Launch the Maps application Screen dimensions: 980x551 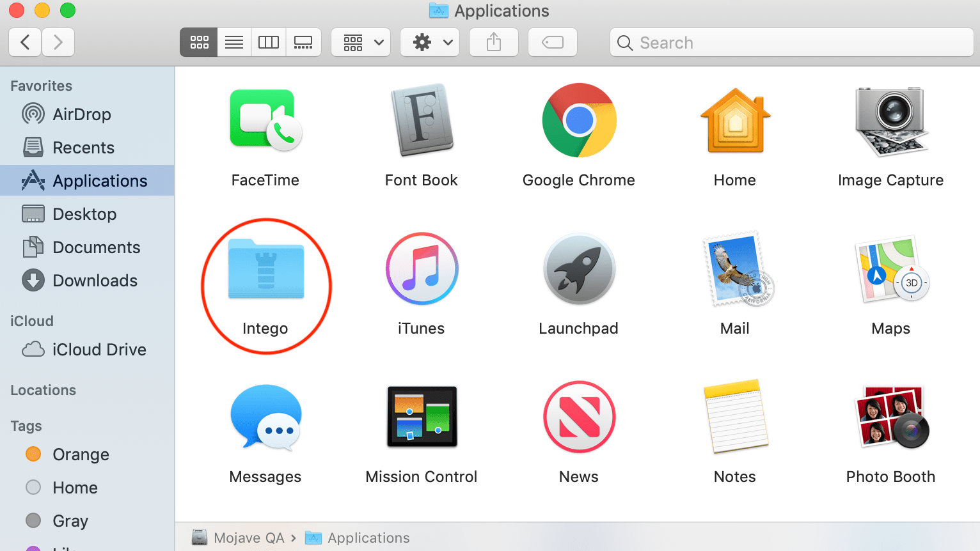(x=890, y=268)
